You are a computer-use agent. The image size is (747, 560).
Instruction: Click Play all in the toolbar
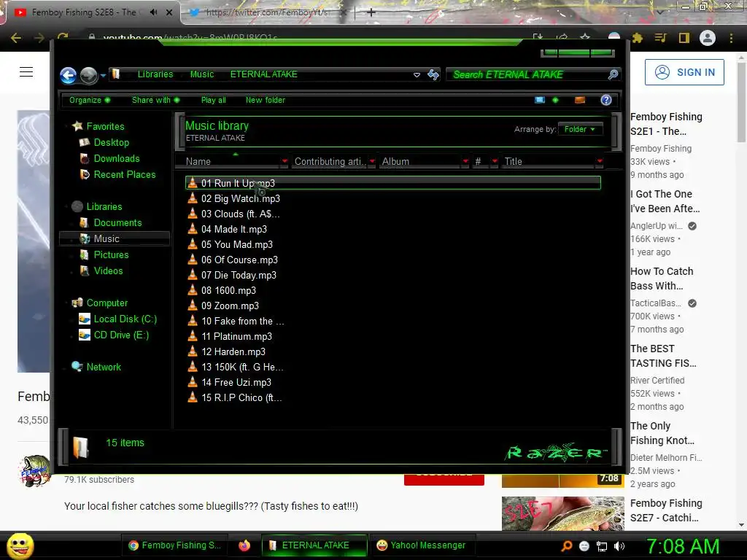tap(214, 100)
